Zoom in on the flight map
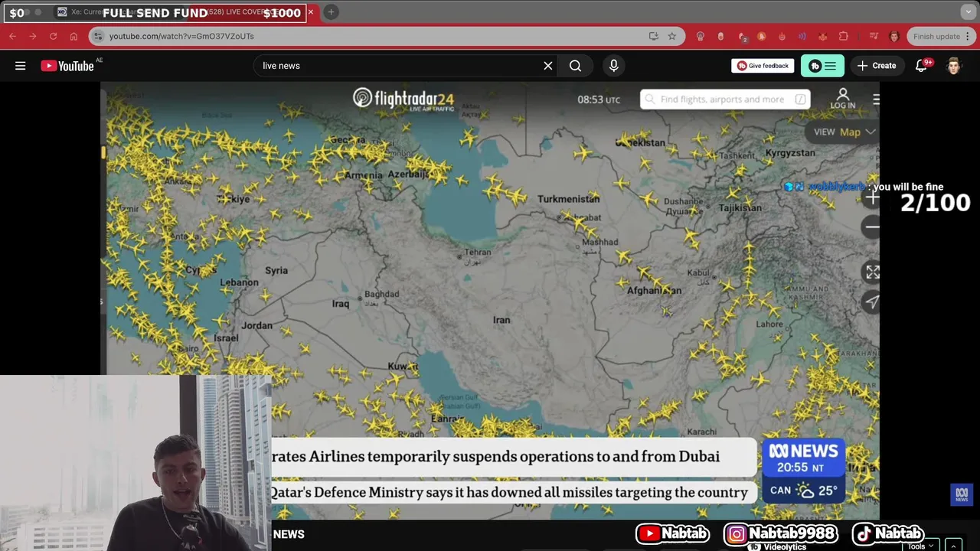 (871, 197)
